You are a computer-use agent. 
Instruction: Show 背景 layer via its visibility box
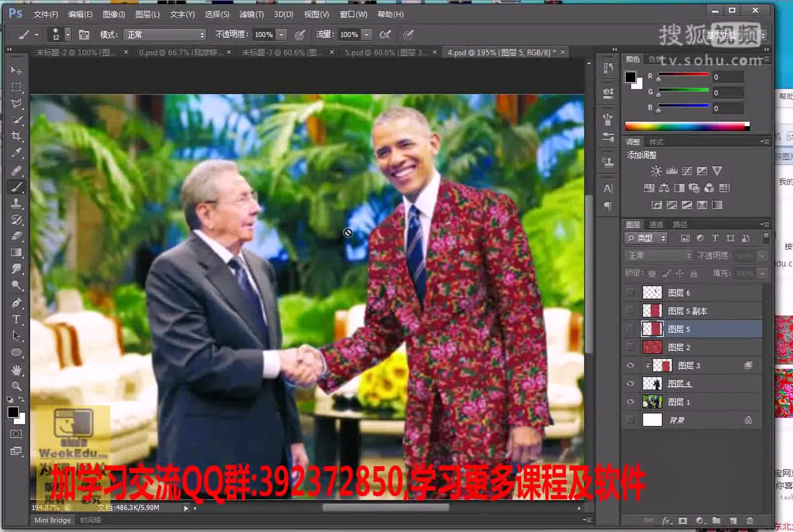coord(630,420)
